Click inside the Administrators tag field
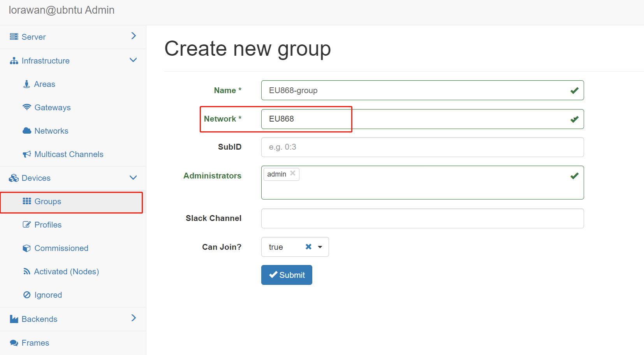This screenshot has width=644, height=355. point(422,182)
